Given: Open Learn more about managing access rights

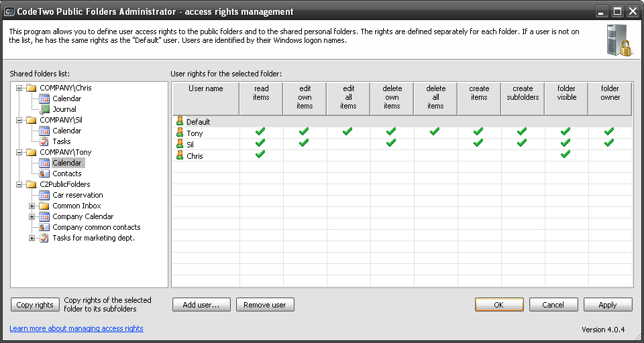Looking at the screenshot, I should point(76,328).
